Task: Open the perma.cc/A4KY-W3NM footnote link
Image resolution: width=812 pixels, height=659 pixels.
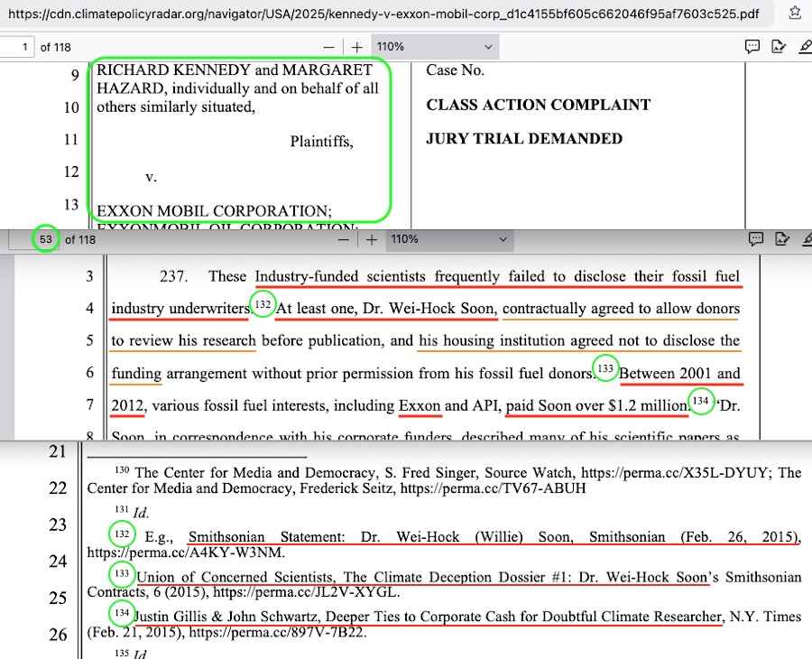Action: pos(186,552)
